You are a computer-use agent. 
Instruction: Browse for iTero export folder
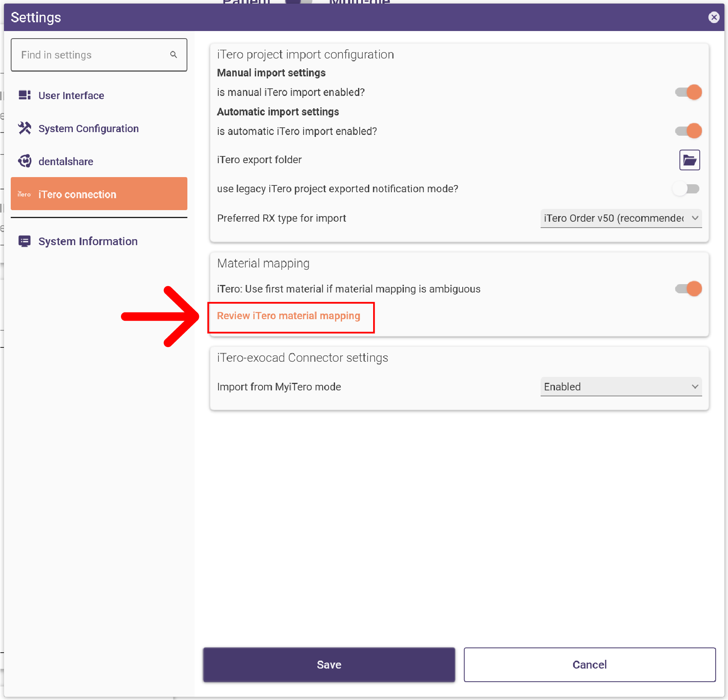point(689,160)
